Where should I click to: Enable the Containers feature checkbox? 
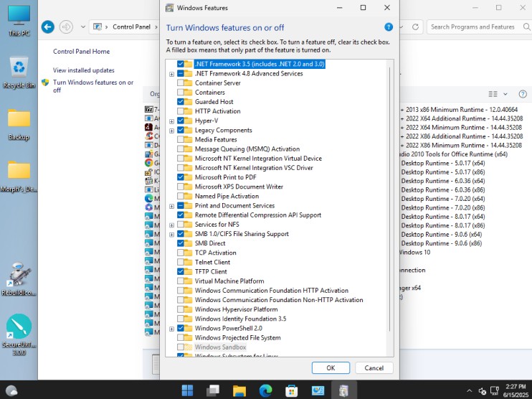pyautogui.click(x=181, y=93)
